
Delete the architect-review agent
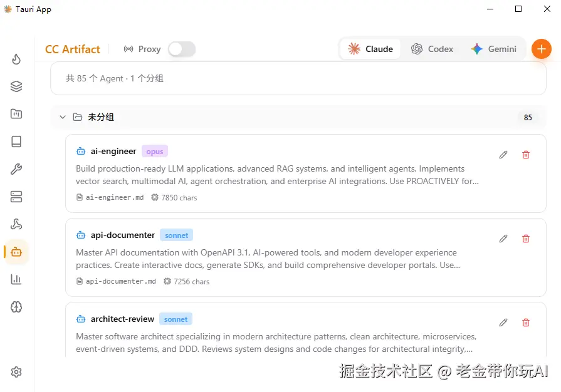[525, 322]
